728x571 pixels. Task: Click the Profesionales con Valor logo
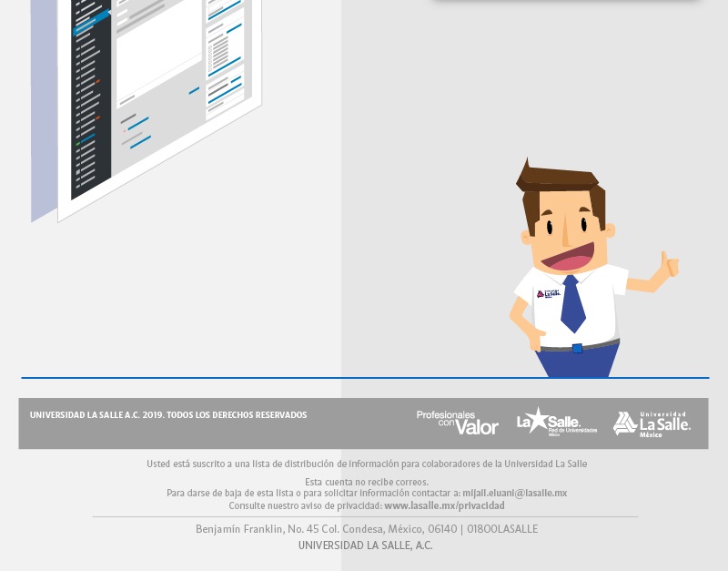(x=457, y=422)
